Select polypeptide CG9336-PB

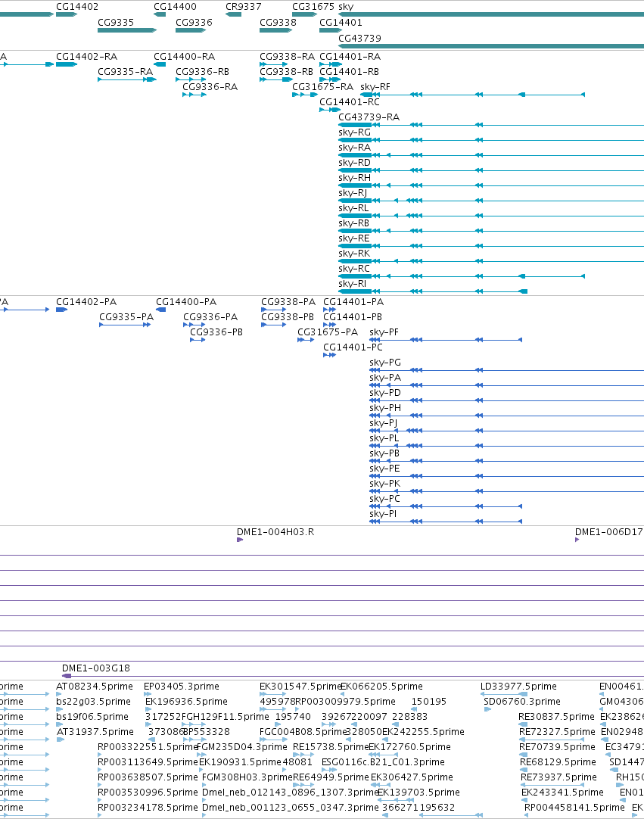pyautogui.click(x=216, y=332)
